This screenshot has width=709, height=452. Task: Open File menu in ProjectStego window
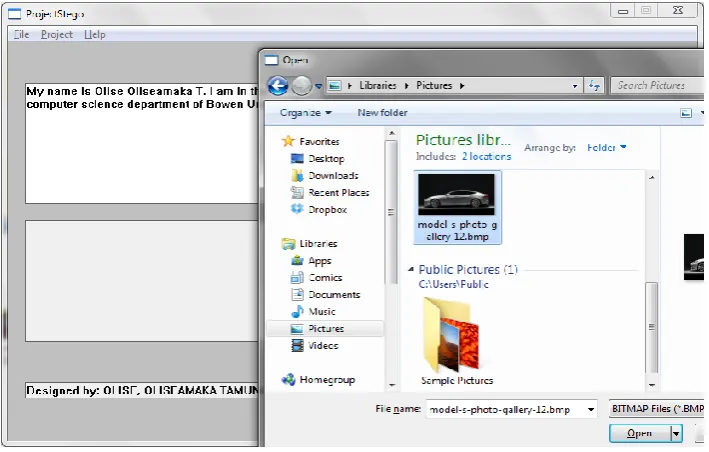(21, 34)
